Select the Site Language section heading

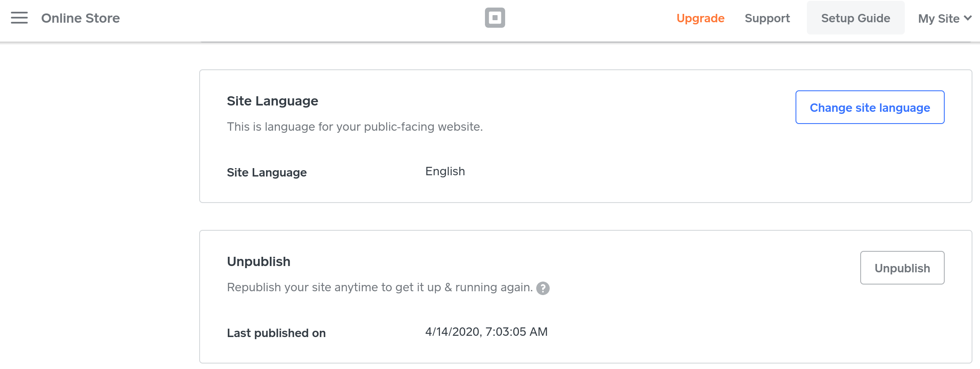(272, 101)
